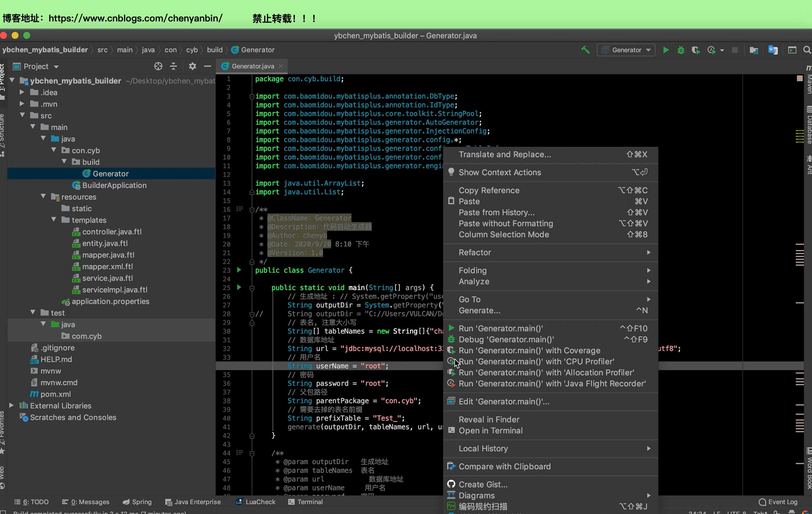Switch to the Generator.java editor tab

tap(252, 66)
